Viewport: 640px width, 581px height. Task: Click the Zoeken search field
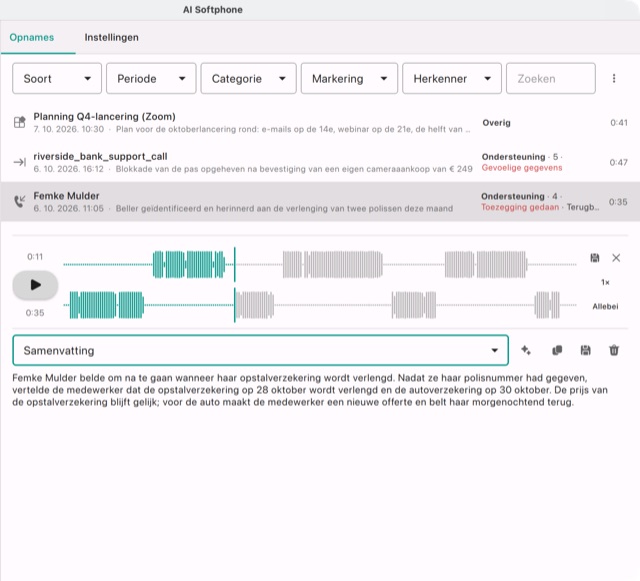click(x=551, y=78)
